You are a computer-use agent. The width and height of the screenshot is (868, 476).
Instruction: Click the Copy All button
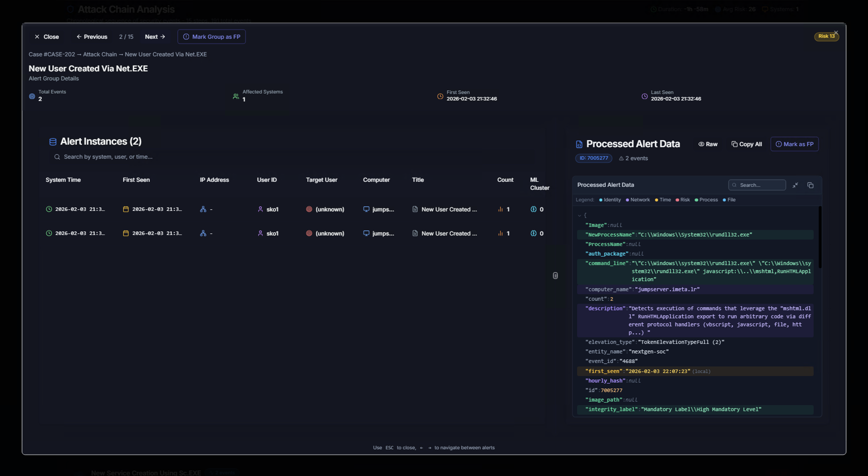pyautogui.click(x=746, y=144)
